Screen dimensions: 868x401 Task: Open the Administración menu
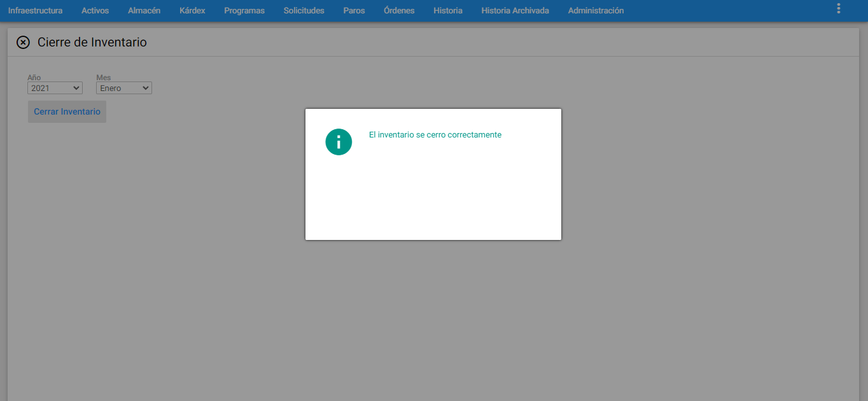pos(596,11)
